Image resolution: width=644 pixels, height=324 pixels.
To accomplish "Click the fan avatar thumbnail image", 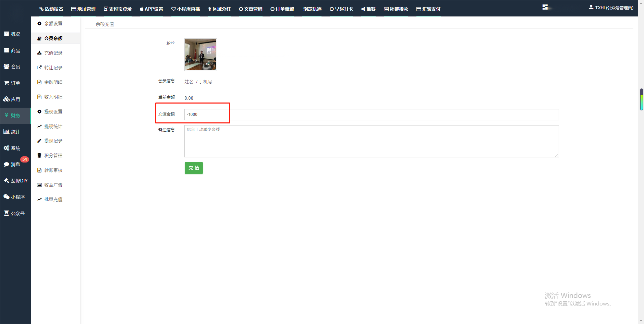I will tap(201, 55).
